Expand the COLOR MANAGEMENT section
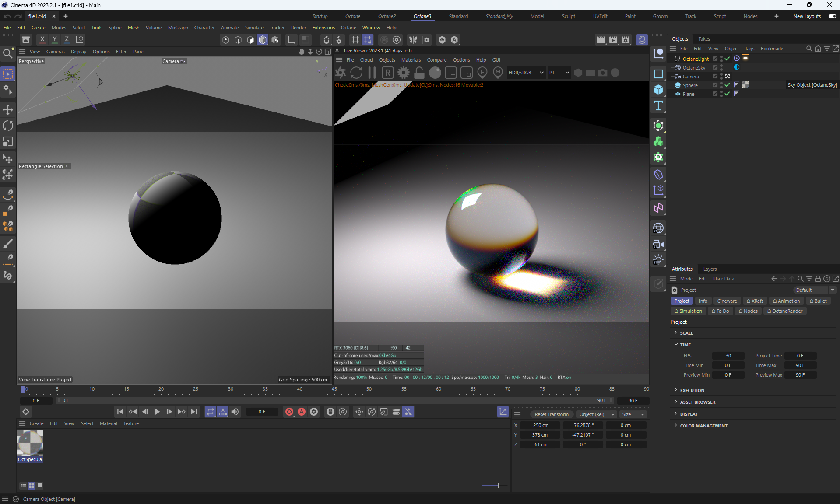Image resolution: width=840 pixels, height=504 pixels. coord(703,426)
